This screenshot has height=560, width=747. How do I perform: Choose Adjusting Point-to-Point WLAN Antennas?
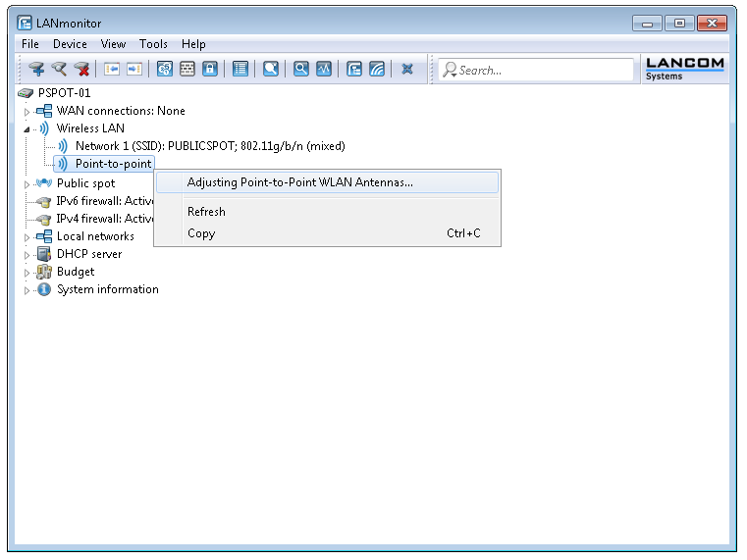pos(299,182)
